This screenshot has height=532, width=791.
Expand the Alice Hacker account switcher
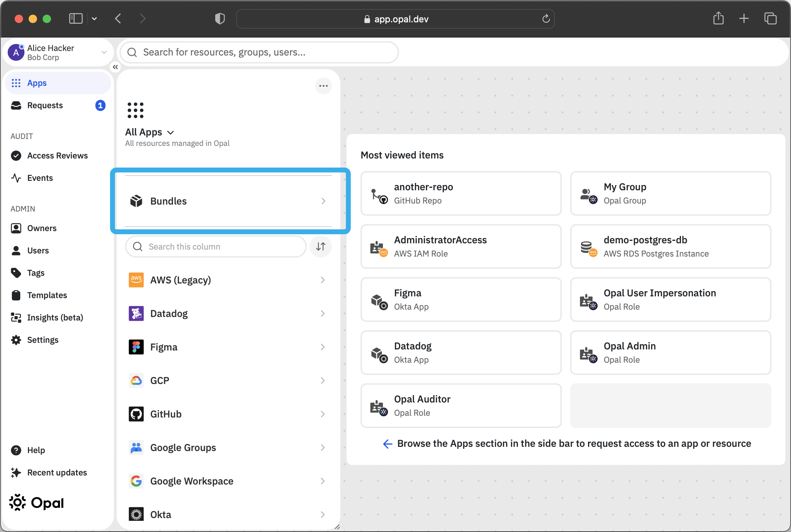(104, 52)
